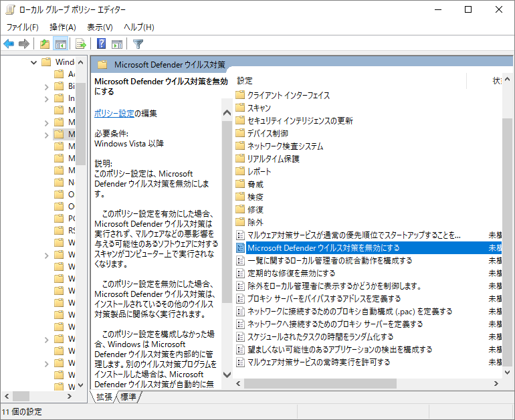The width and height of the screenshot is (515, 420).
Task: Select the N tree folder
Action: [x=64, y=183]
